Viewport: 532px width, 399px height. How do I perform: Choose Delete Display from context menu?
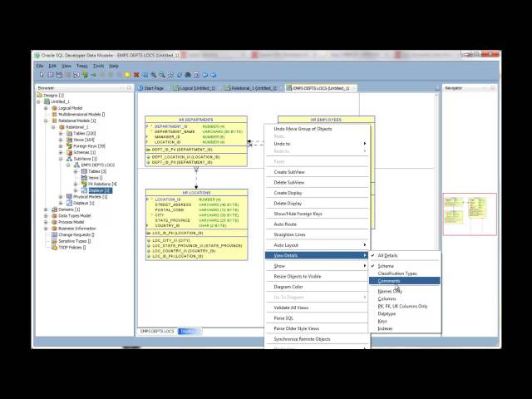point(318,203)
